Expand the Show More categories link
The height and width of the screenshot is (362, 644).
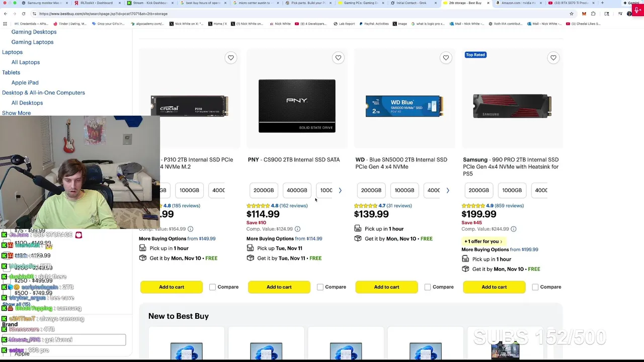(16, 113)
